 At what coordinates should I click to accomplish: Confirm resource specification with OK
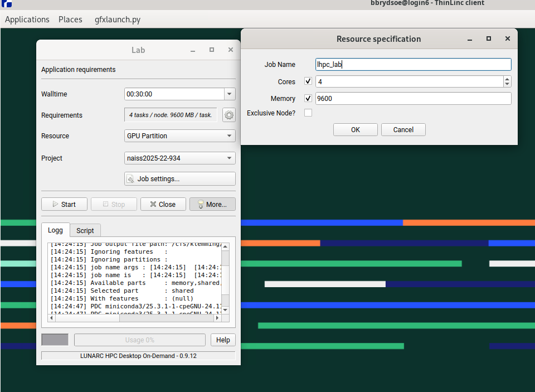coord(356,130)
